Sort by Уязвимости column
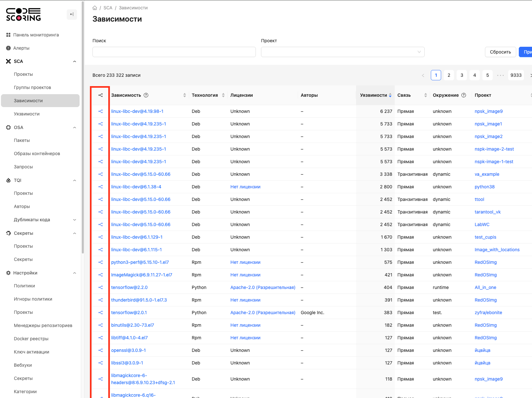532x398 pixels. 390,95
